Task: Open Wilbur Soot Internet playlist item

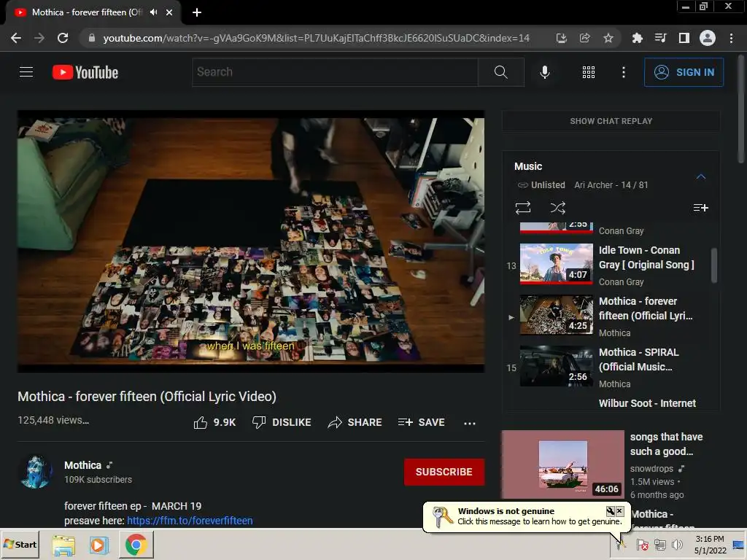Action: click(x=647, y=403)
